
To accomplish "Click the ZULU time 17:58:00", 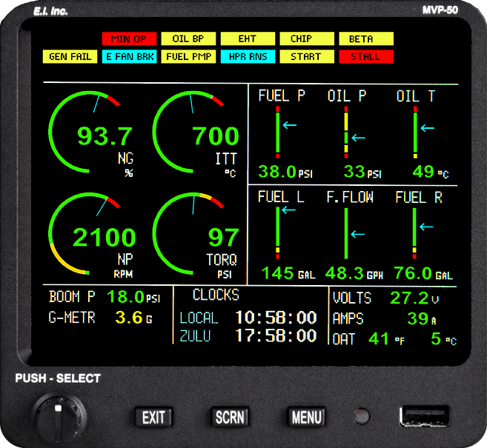I will 276,336.
